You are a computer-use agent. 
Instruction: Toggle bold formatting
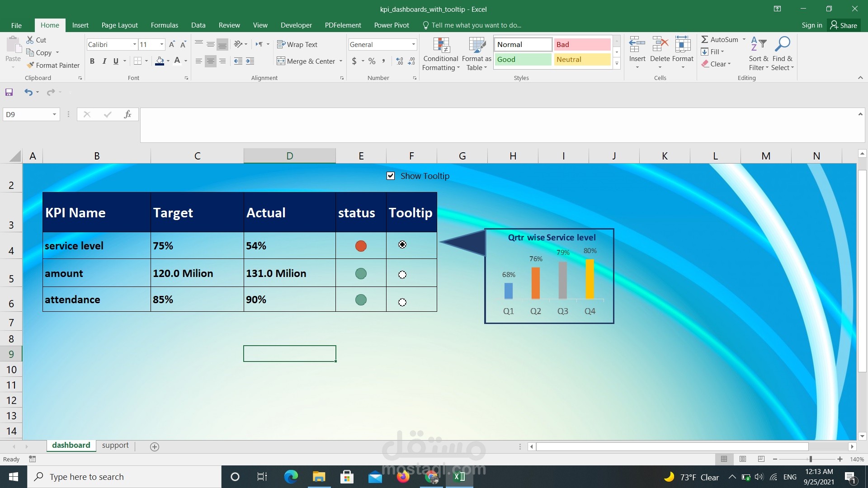(92, 61)
